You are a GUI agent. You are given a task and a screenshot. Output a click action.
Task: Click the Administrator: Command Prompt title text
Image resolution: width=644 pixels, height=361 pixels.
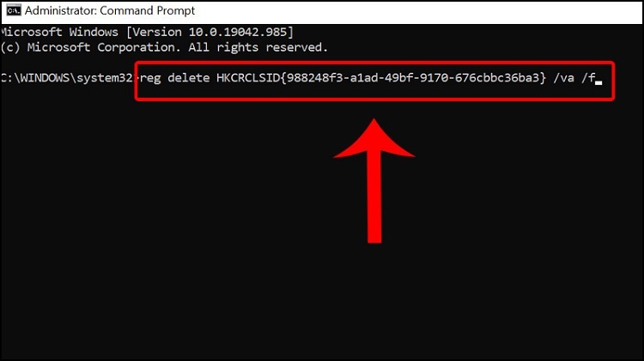click(x=110, y=10)
